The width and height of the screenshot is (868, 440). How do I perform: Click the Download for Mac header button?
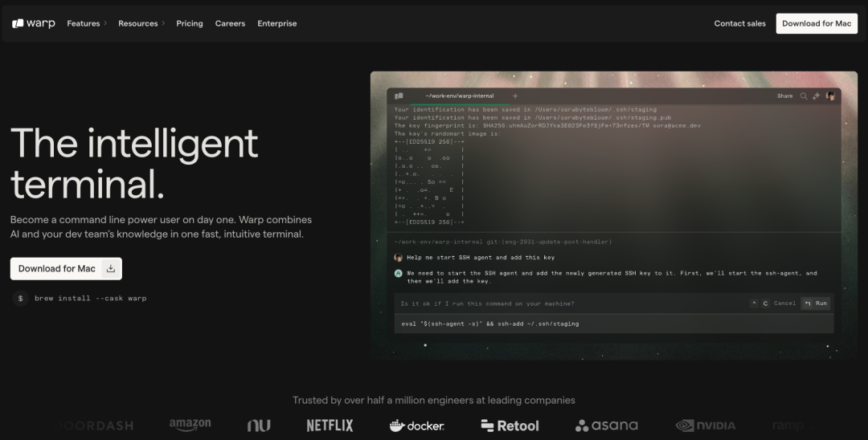coord(817,23)
